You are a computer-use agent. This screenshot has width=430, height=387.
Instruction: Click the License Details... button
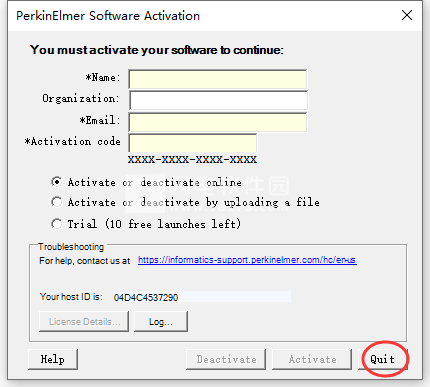(84, 322)
